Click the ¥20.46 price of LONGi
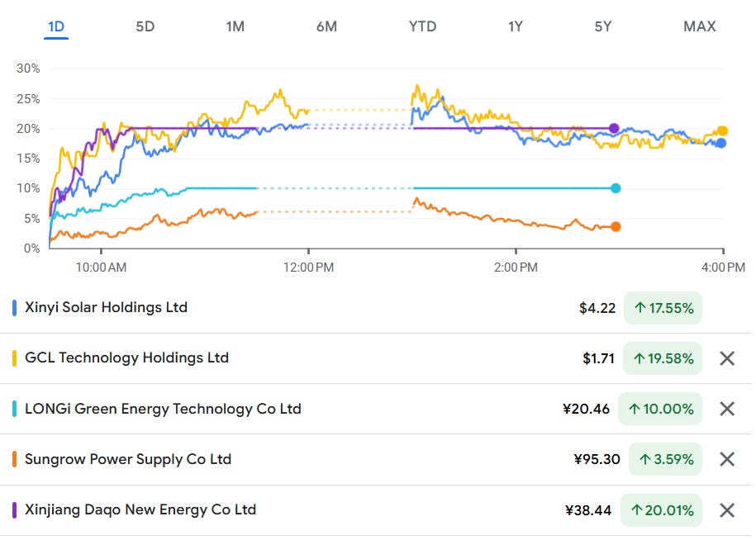The width and height of the screenshot is (756, 540). point(586,409)
